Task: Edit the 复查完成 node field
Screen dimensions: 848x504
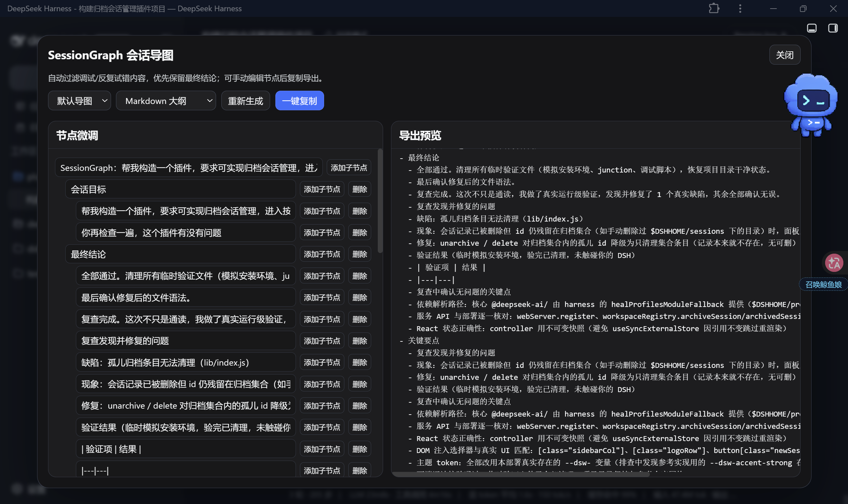Action: pyautogui.click(x=186, y=319)
